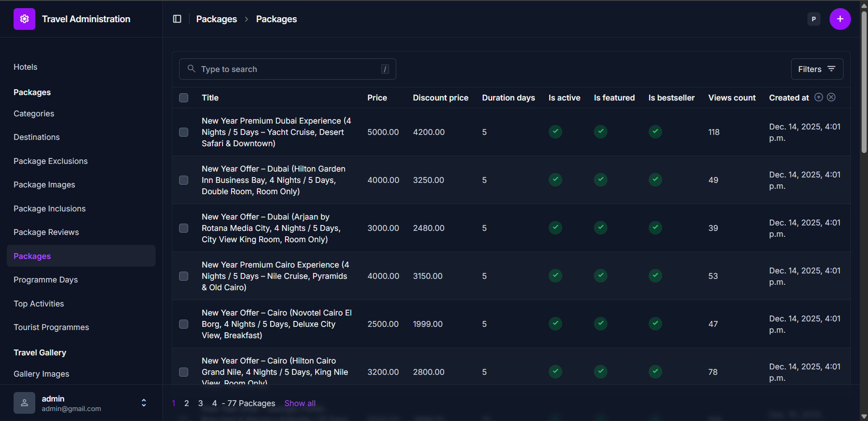Click the admin profile avatar icon
The image size is (868, 421).
click(24, 402)
